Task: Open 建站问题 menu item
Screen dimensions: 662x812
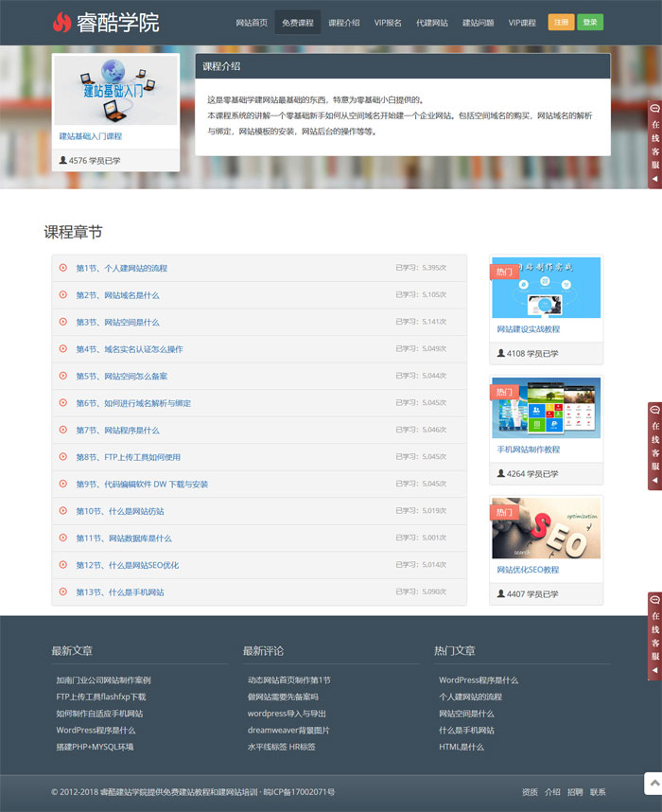Action: [478, 23]
